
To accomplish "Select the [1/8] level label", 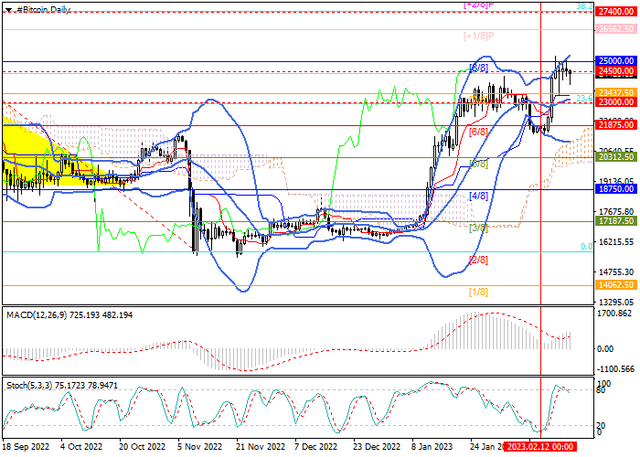I will click(x=478, y=291).
